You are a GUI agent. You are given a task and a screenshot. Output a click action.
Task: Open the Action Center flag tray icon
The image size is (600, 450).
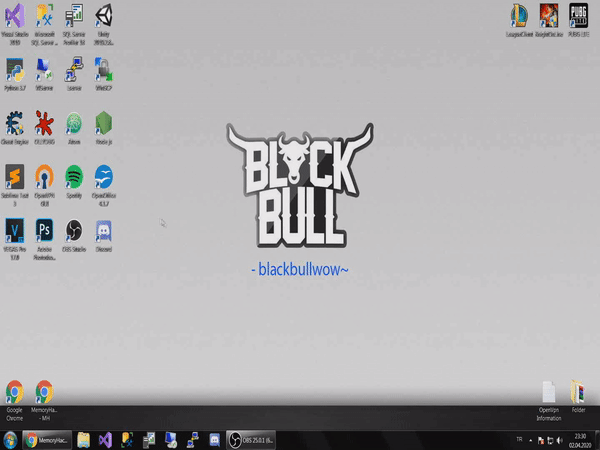541,440
